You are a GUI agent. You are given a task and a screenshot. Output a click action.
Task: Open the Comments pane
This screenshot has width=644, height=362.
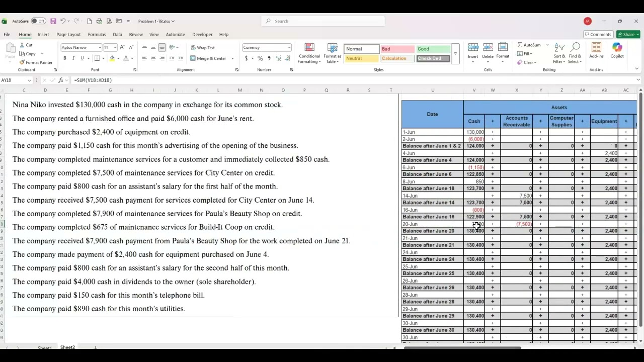(x=598, y=35)
